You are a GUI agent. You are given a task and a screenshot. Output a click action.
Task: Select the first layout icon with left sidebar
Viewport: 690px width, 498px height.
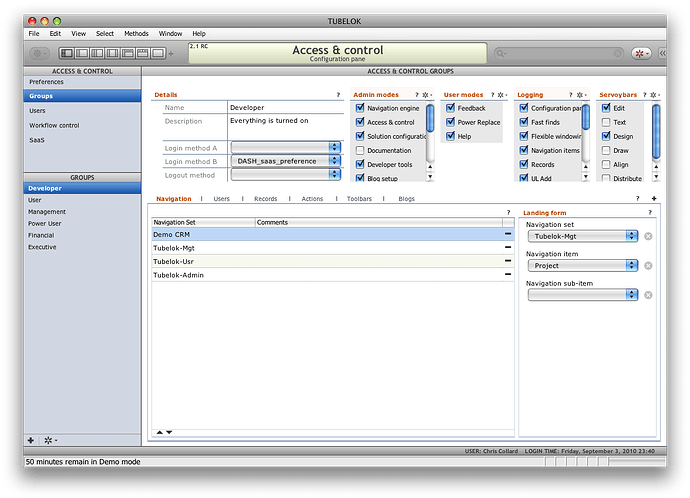click(x=67, y=53)
